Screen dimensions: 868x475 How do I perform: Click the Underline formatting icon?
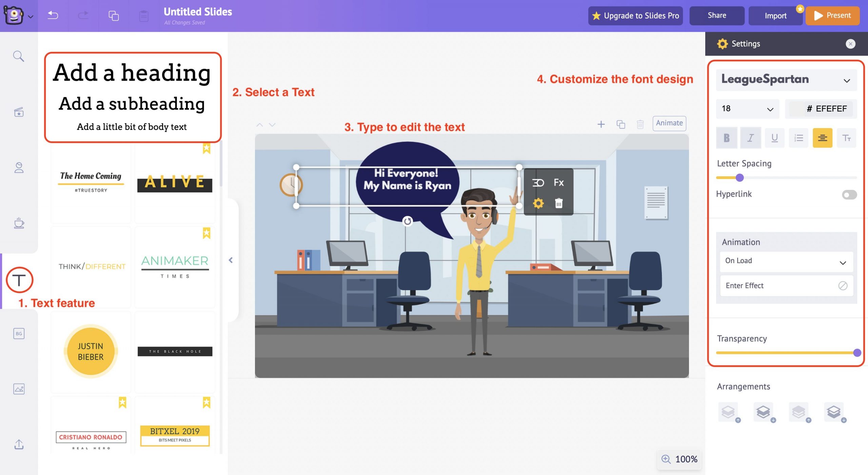click(774, 137)
